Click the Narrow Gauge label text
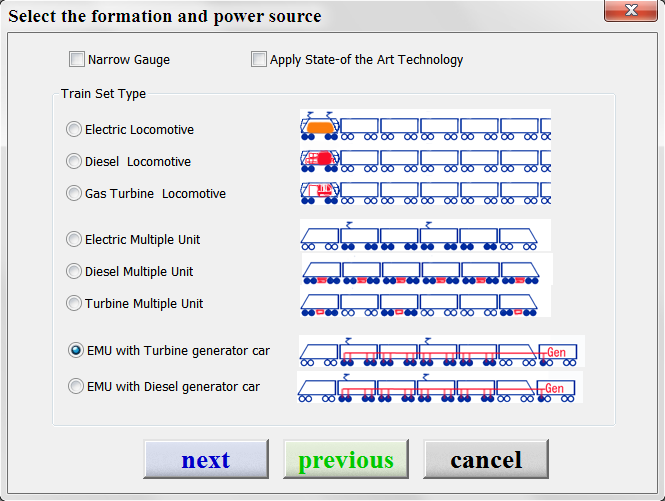Viewport: 665px width, 501px height. (129, 60)
